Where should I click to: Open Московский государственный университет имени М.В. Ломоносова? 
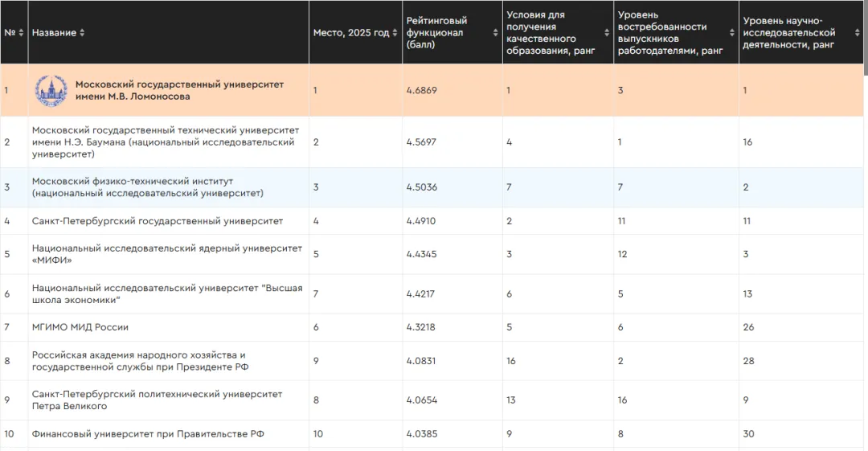[179, 90]
